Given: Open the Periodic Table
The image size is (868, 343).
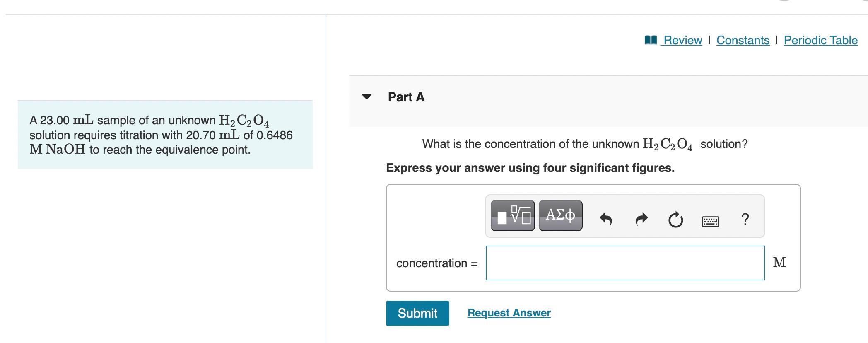Looking at the screenshot, I should click(820, 40).
